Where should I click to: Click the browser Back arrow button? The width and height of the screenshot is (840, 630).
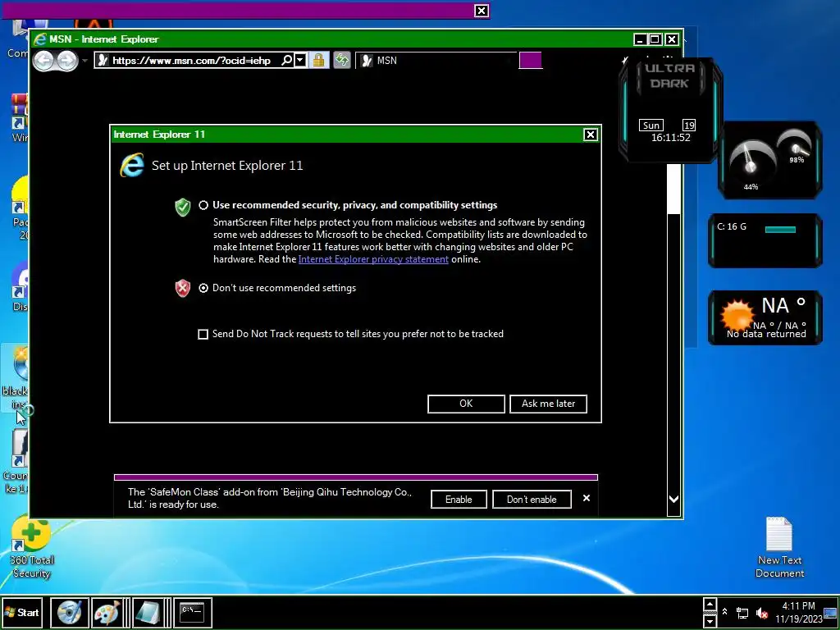pyautogui.click(x=44, y=61)
